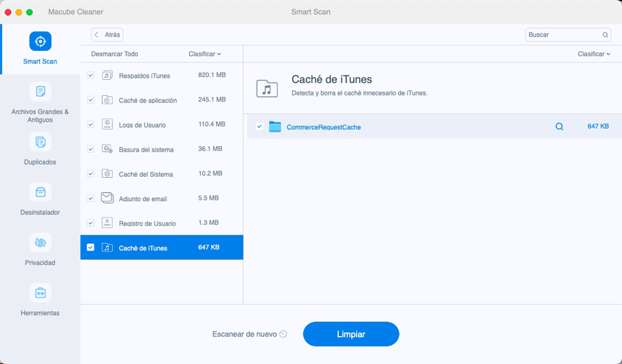Click the 245.1 MB size value
Screen dimensions: 622x364
[212, 99]
